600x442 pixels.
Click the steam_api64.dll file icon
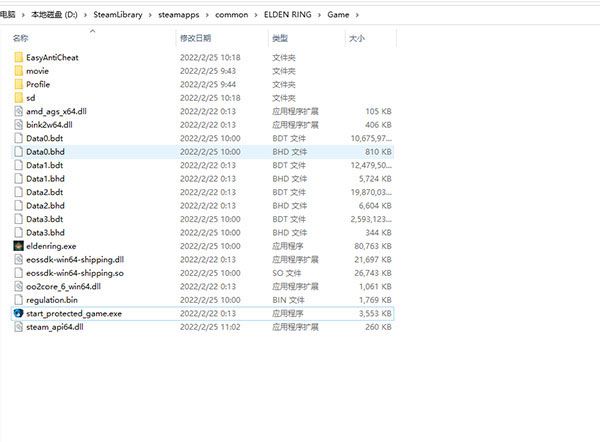pos(19,327)
